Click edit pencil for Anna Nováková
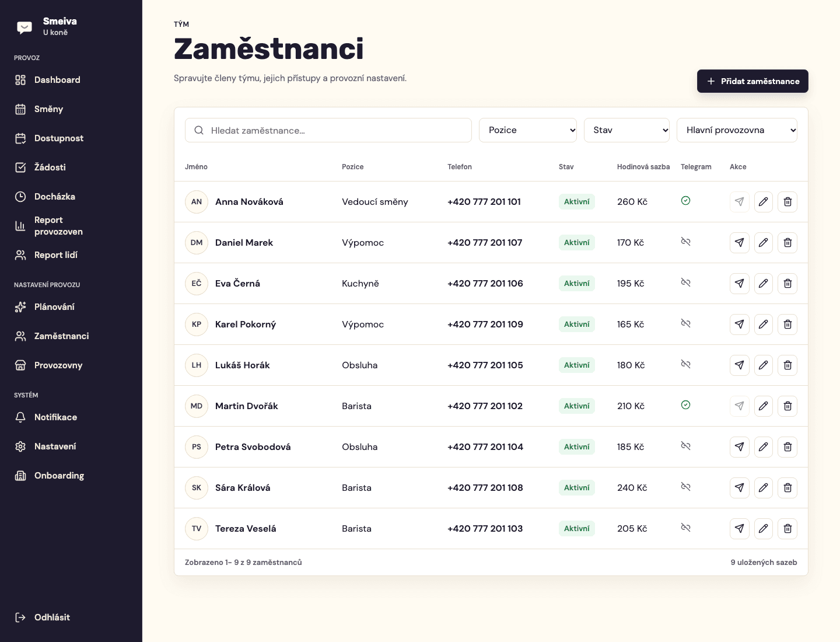 (x=763, y=202)
